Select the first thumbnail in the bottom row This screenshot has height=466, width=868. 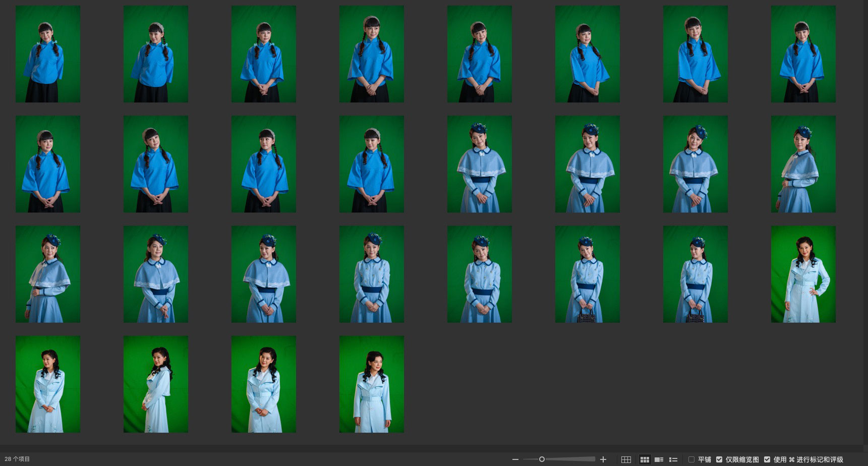(48, 384)
